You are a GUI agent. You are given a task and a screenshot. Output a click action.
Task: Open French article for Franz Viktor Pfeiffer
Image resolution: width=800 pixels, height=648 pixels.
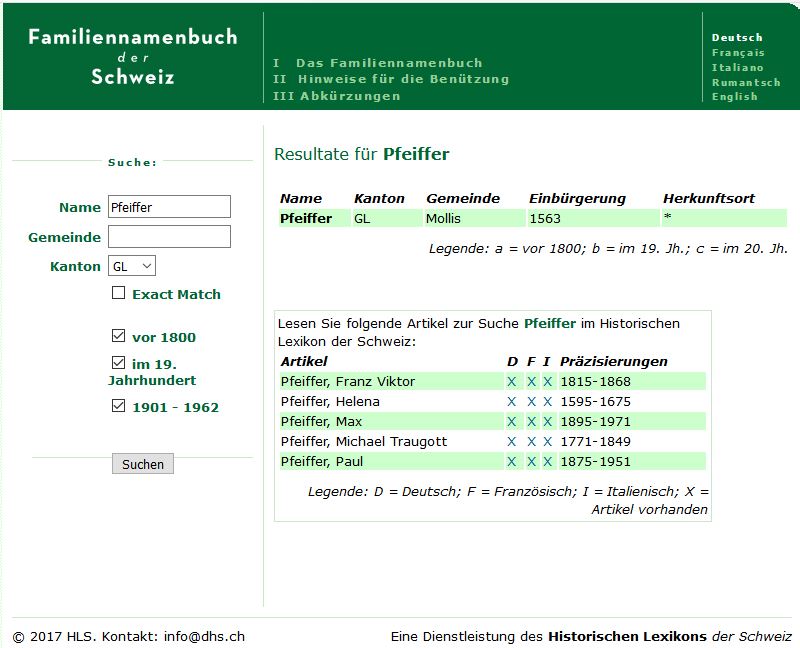(532, 382)
